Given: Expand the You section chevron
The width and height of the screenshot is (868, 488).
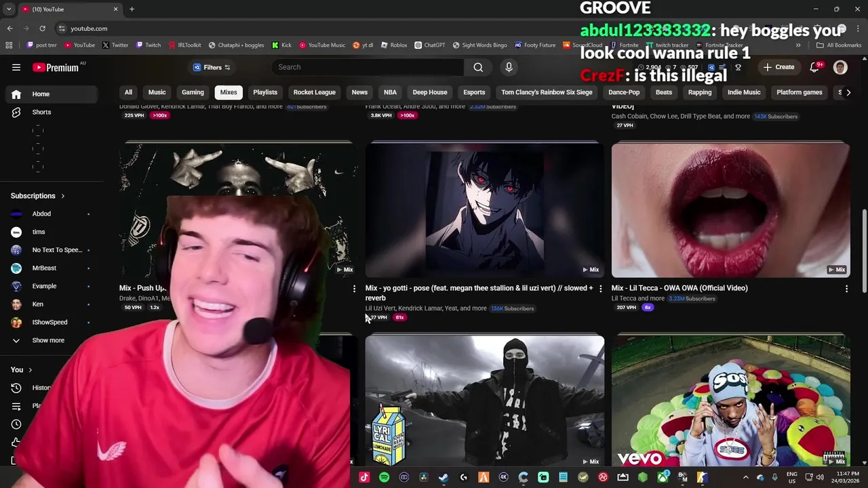Looking at the screenshot, I should click(x=30, y=370).
